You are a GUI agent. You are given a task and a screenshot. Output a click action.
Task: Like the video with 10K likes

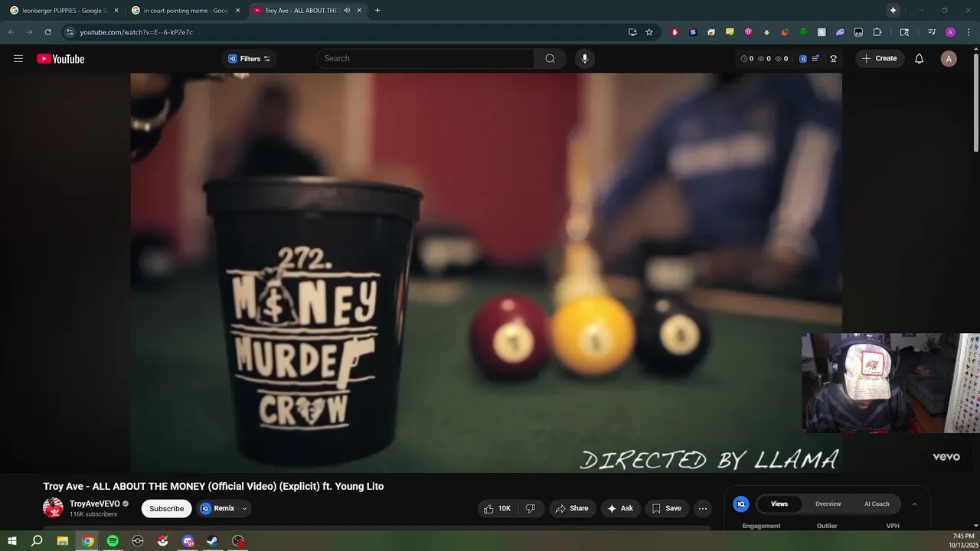tap(497, 508)
